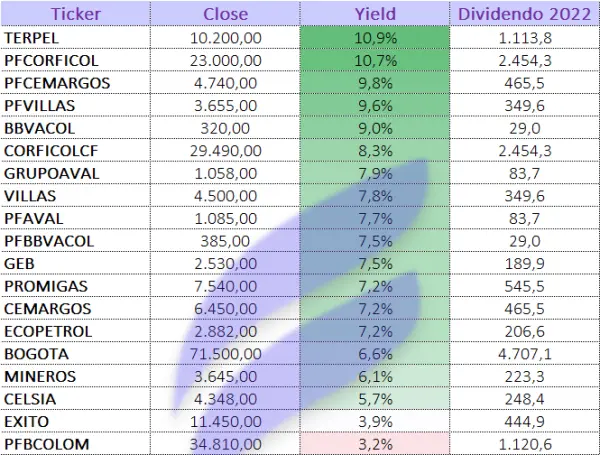Select the Dividendo 2022 column header
The height and width of the screenshot is (455, 600).
pos(525,14)
